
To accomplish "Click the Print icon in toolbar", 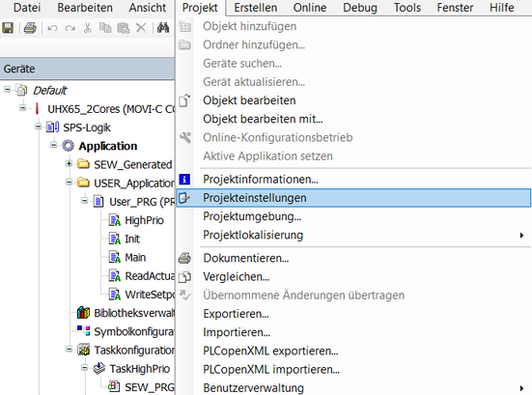I will click(30, 28).
